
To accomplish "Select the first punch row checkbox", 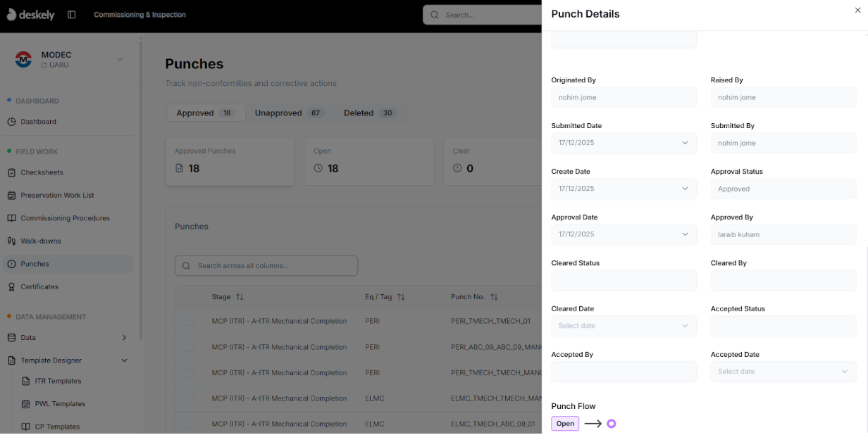I will pyautogui.click(x=188, y=321).
